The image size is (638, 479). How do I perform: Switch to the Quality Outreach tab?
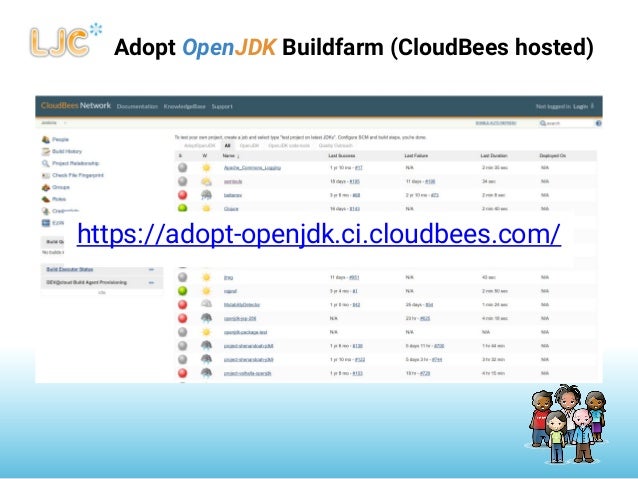point(336,145)
